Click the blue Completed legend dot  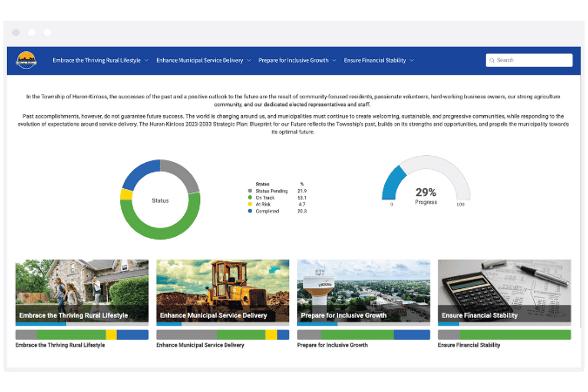click(250, 211)
